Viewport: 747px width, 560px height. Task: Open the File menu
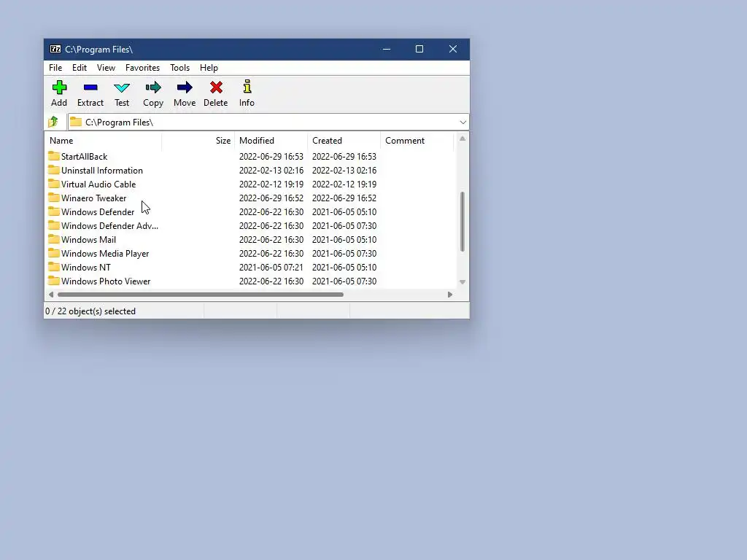[55, 68]
